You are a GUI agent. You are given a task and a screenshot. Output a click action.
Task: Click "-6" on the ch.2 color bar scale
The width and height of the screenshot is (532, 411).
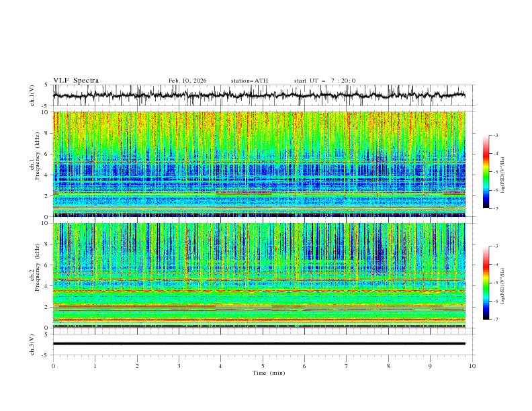496,301
